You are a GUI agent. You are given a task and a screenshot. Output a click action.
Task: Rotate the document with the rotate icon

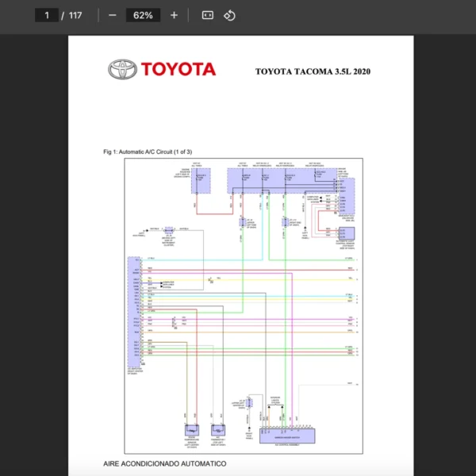tap(229, 15)
